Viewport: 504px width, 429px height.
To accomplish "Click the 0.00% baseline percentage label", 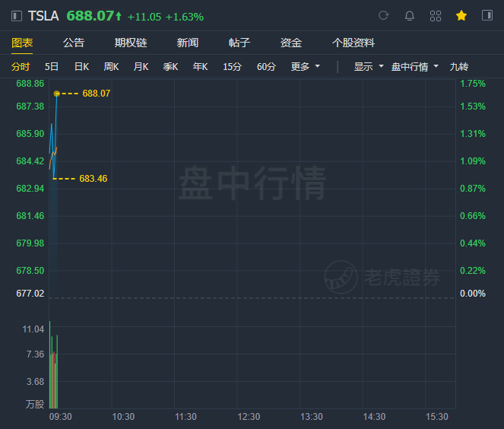I will tap(473, 294).
